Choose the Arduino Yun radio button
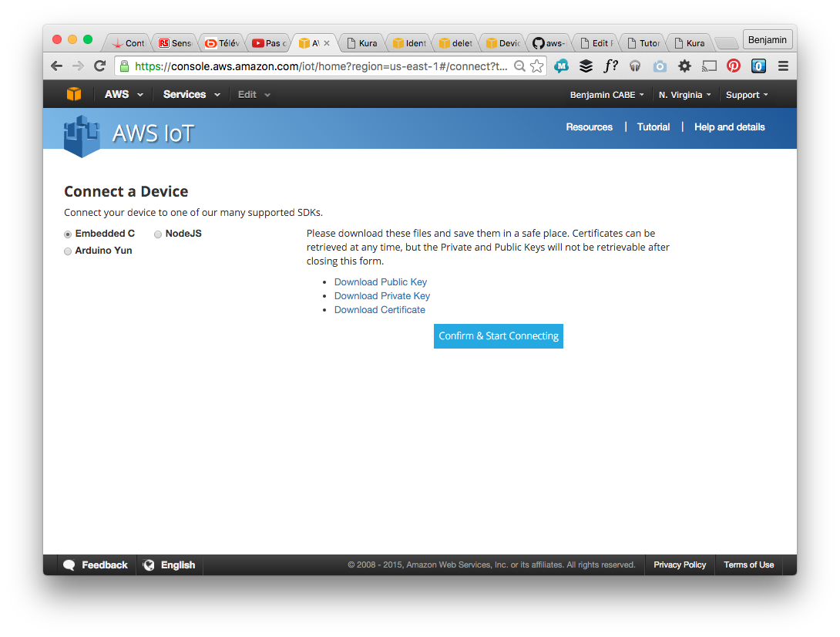This screenshot has height=637, width=840. [x=68, y=251]
